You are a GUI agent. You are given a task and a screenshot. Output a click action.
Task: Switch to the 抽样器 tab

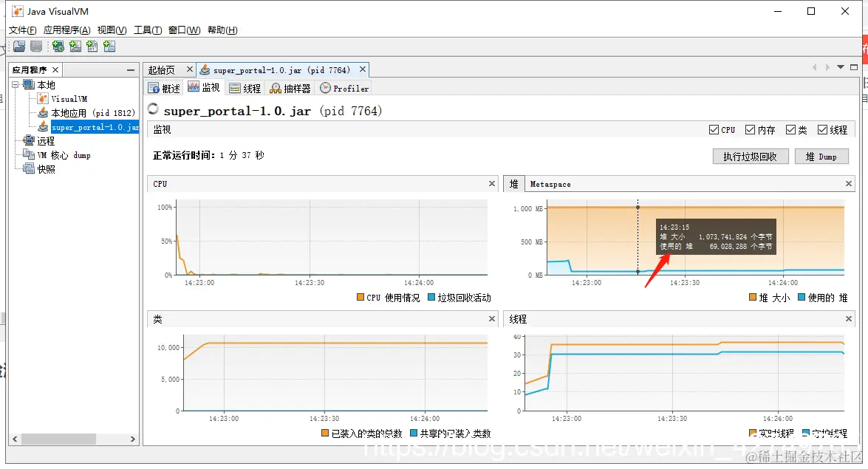[290, 88]
